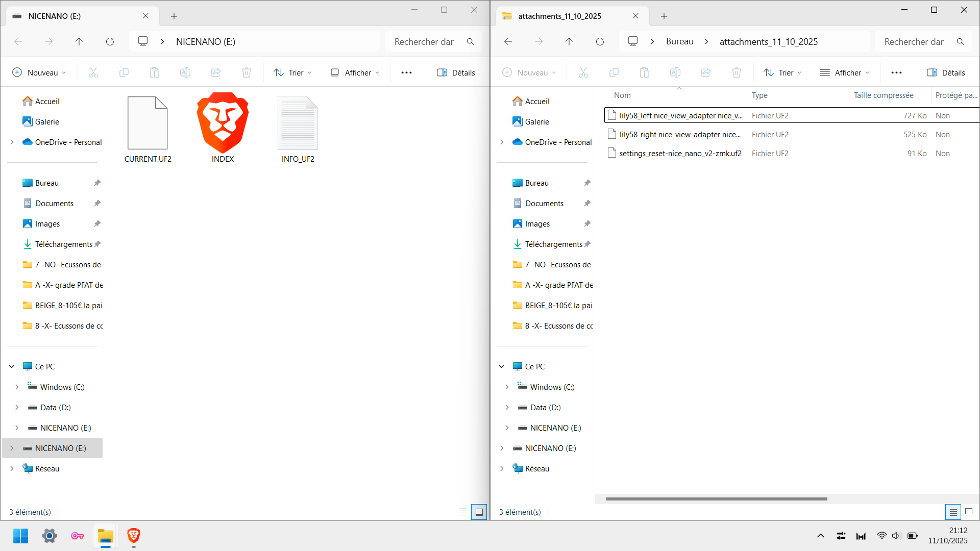Click the horizontal scrollbar in the attachments file list

[x=716, y=499]
